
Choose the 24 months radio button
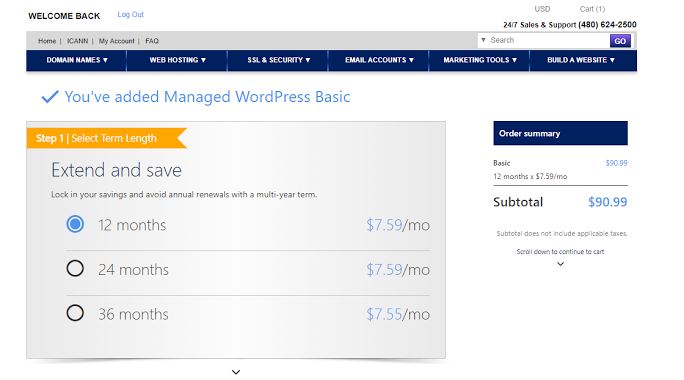[x=75, y=268]
